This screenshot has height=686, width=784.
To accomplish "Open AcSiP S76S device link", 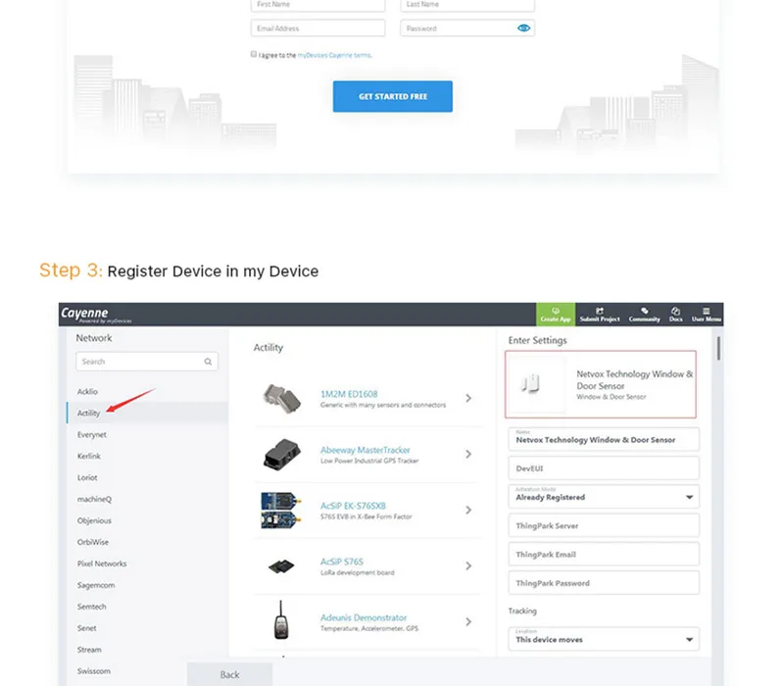I will pyautogui.click(x=342, y=562).
